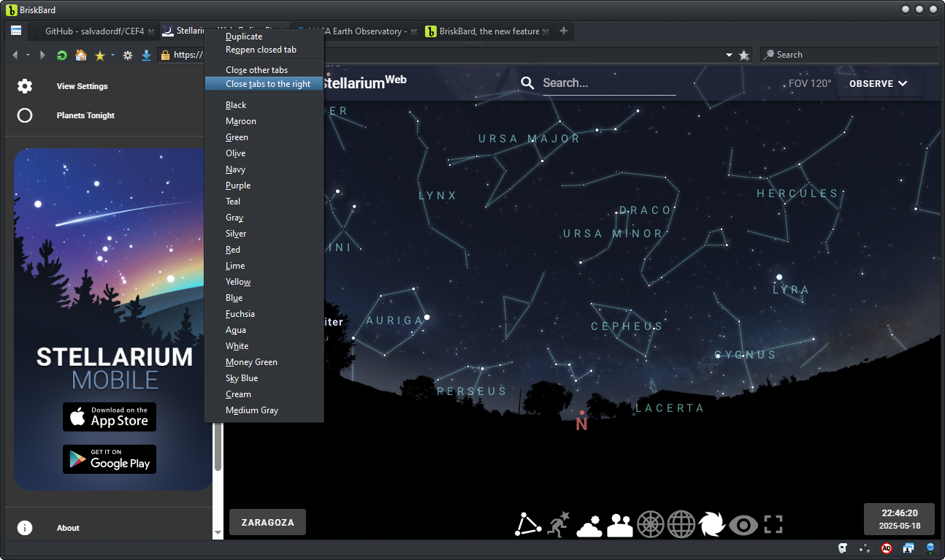Expand the back history dropdown arrow
This screenshot has height=560, width=945.
[28, 55]
